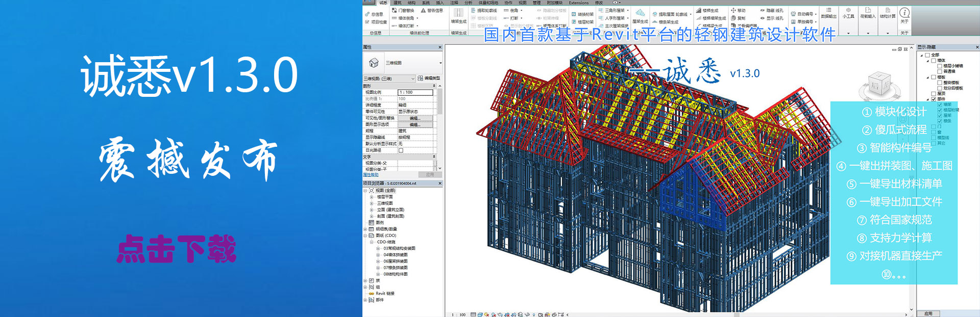The width and height of the screenshot is (980, 317).
Task: Toggle the 日光路径 checkbox in properties
Action: pos(401,150)
